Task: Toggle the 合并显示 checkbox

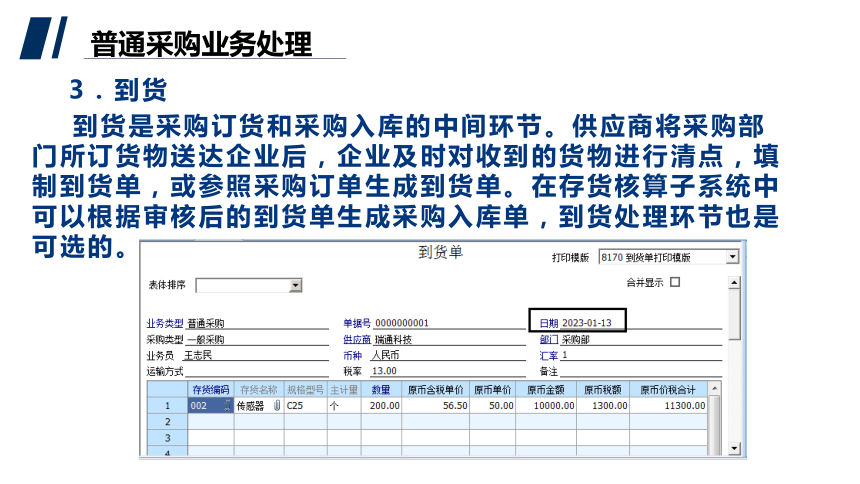Action: click(x=675, y=282)
